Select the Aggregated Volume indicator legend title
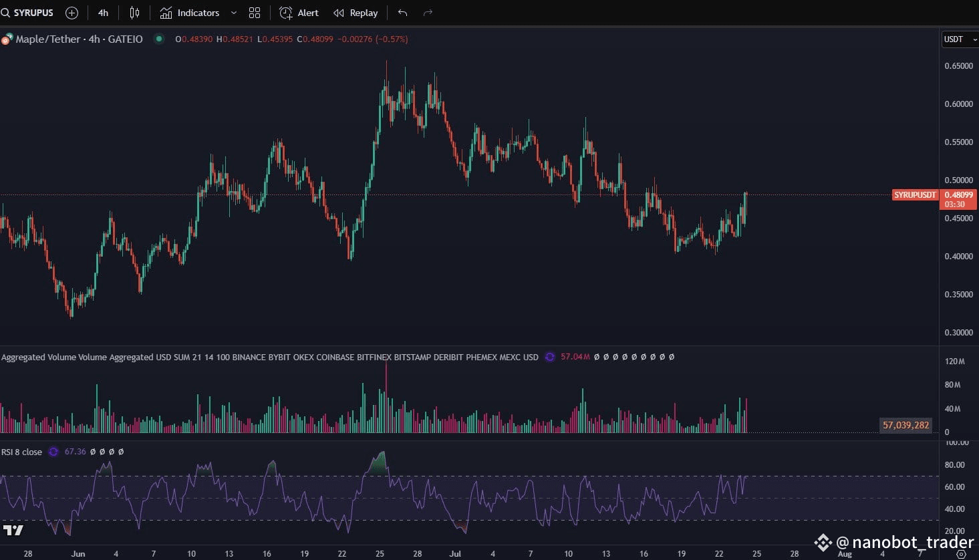The image size is (979, 560). pos(270,357)
